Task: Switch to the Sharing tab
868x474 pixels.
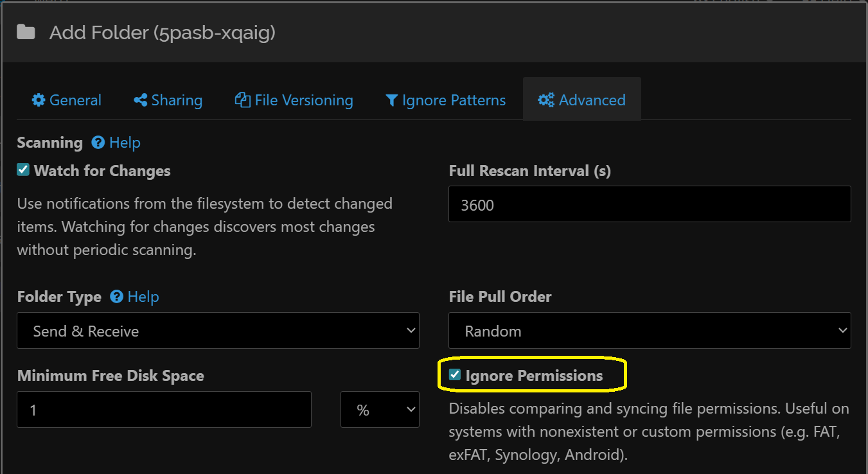Action: [168, 100]
